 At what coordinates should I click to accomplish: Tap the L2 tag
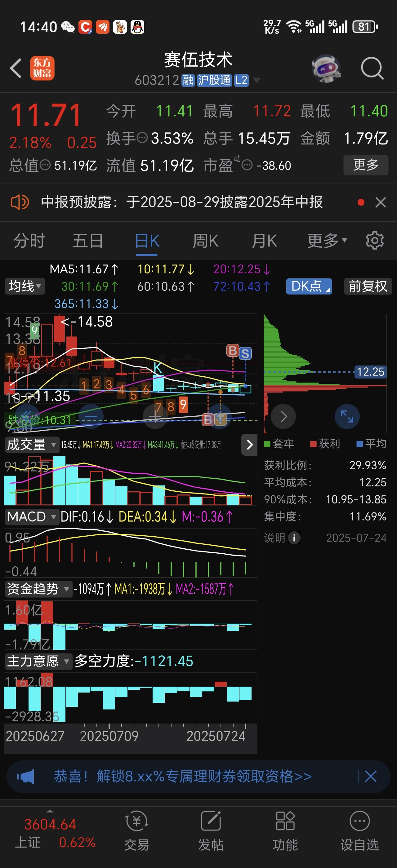click(241, 80)
